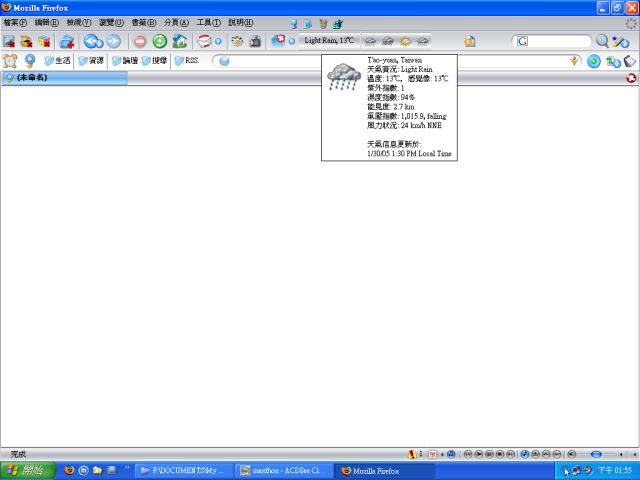Click the mail envelope toolbar icon
640x480 pixels.
point(204,41)
